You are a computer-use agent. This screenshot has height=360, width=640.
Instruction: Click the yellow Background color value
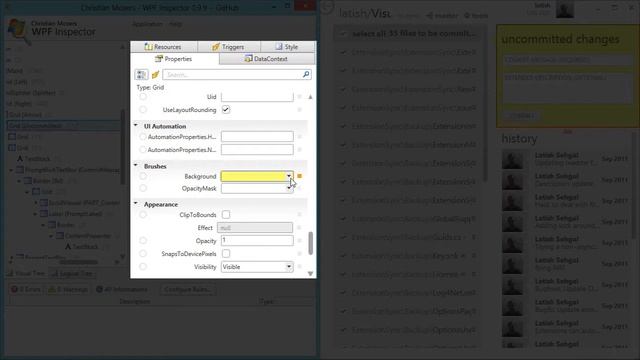(253, 176)
